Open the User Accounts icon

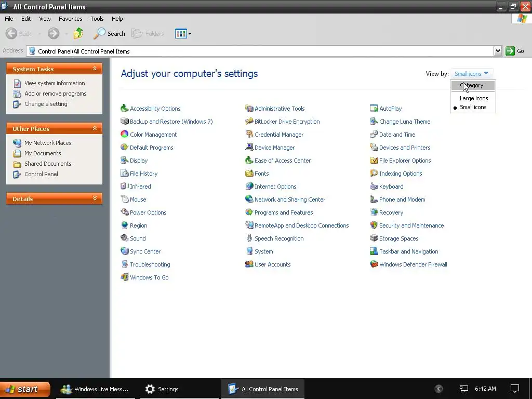[x=249, y=264]
